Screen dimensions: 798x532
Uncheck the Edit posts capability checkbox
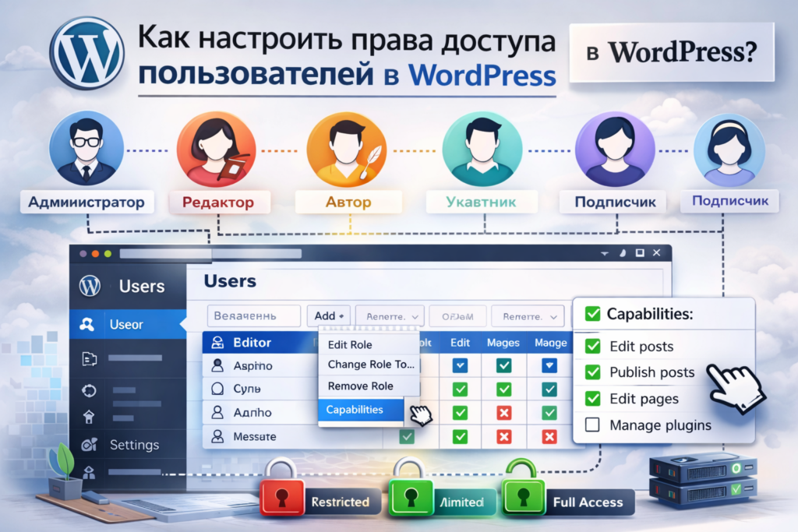(593, 347)
